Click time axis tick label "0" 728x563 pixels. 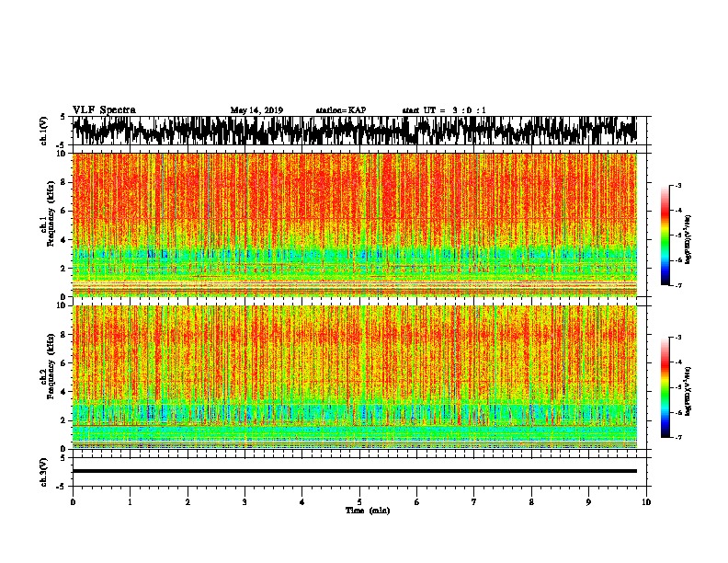tap(73, 502)
